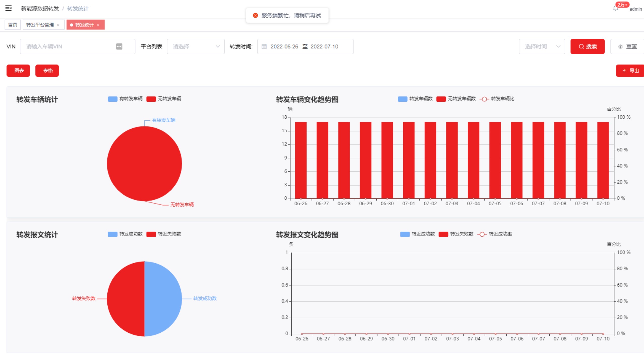Open notifications via the bell icon

coord(616,9)
